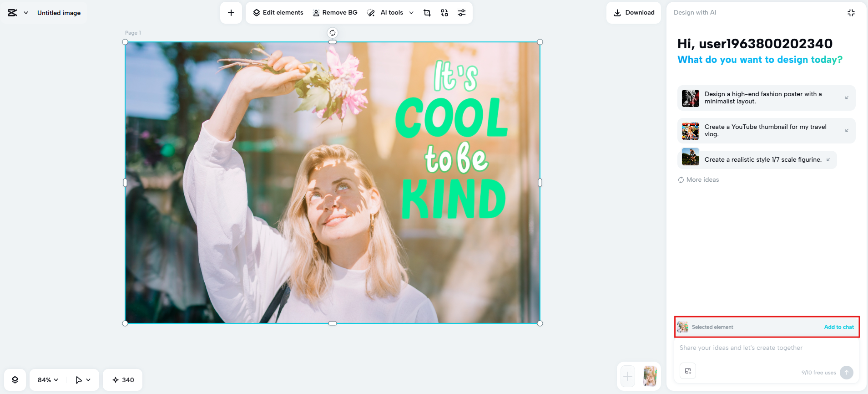
Task: Click the upload image icon in chat box
Action: coord(688,371)
